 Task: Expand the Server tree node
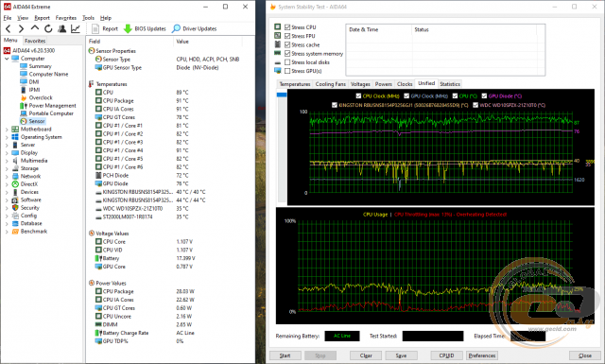(x=7, y=146)
